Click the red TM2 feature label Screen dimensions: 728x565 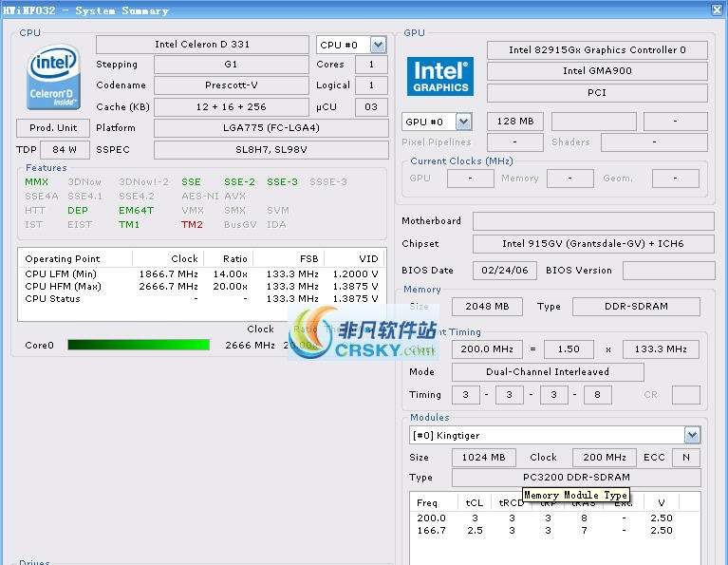pyautogui.click(x=192, y=224)
